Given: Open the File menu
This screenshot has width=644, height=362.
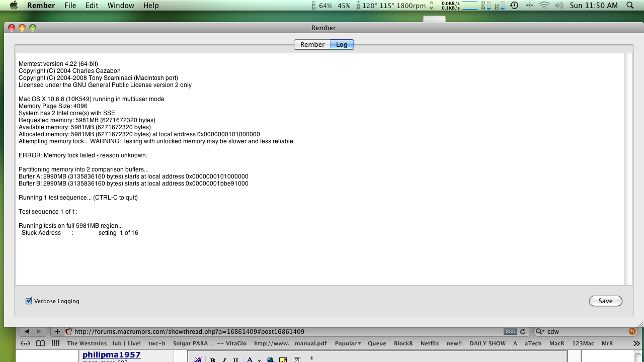Looking at the screenshot, I should (x=70, y=6).
